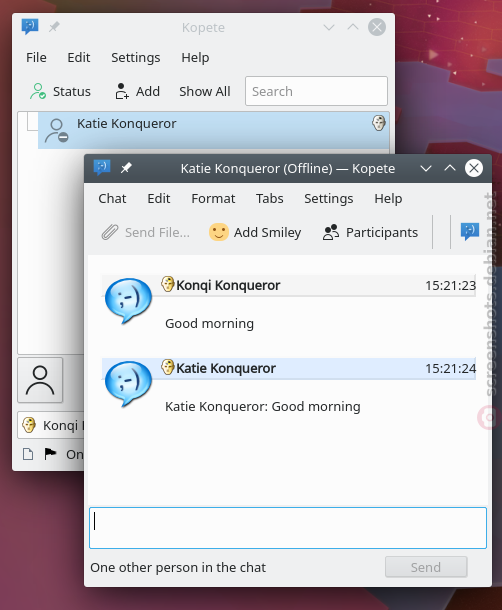Click the Send button
The width and height of the screenshot is (502, 610).
(426, 567)
